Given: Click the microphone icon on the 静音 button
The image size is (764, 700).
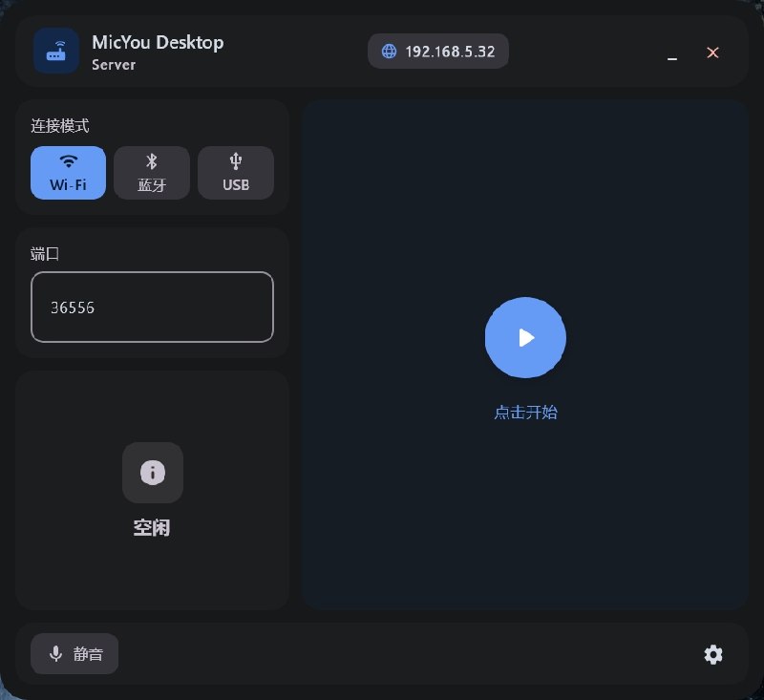Looking at the screenshot, I should 54,653.
